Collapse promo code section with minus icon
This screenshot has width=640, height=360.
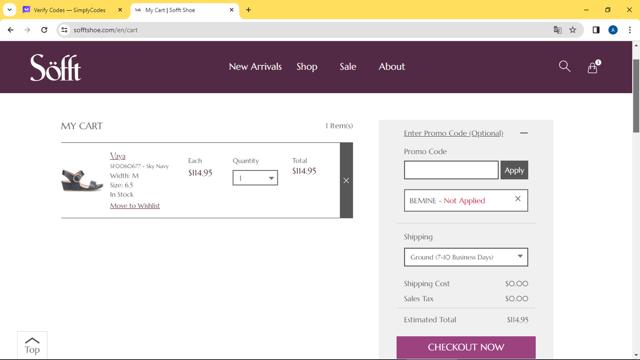point(524,133)
